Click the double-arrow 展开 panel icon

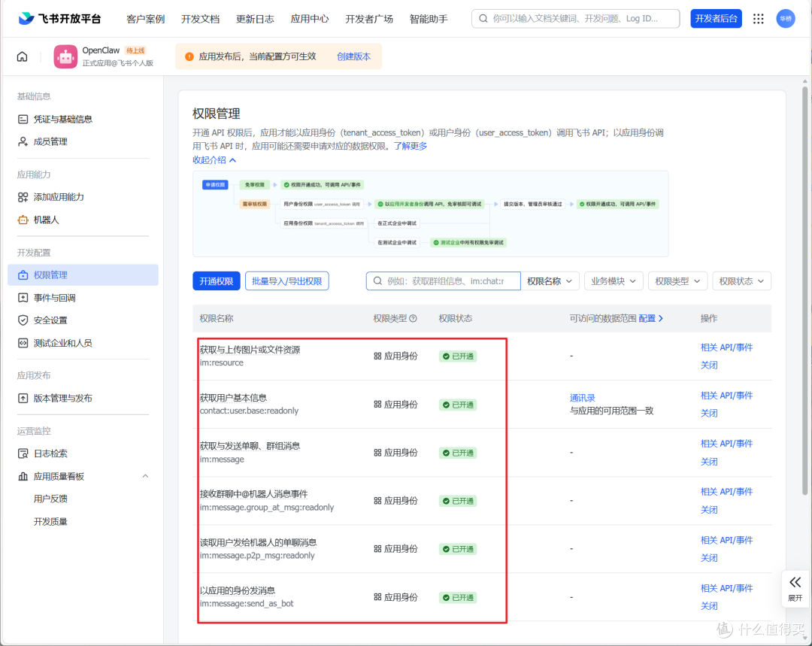[x=795, y=582]
